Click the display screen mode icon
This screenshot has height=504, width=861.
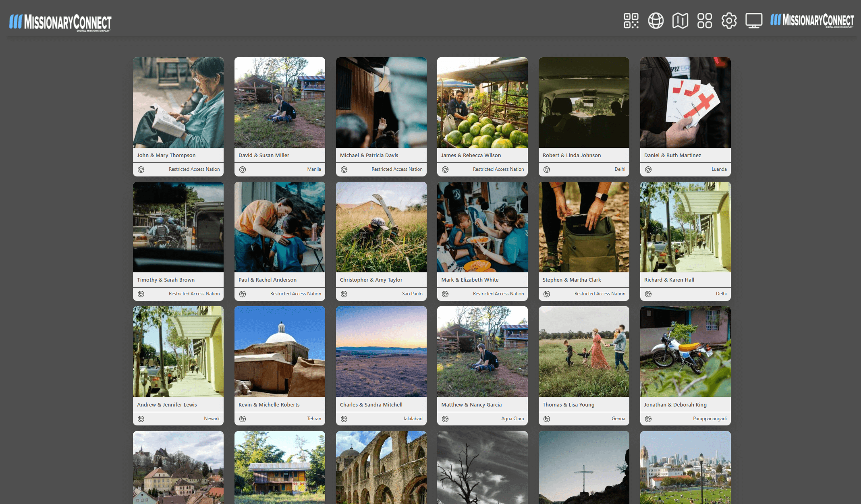tap(753, 21)
